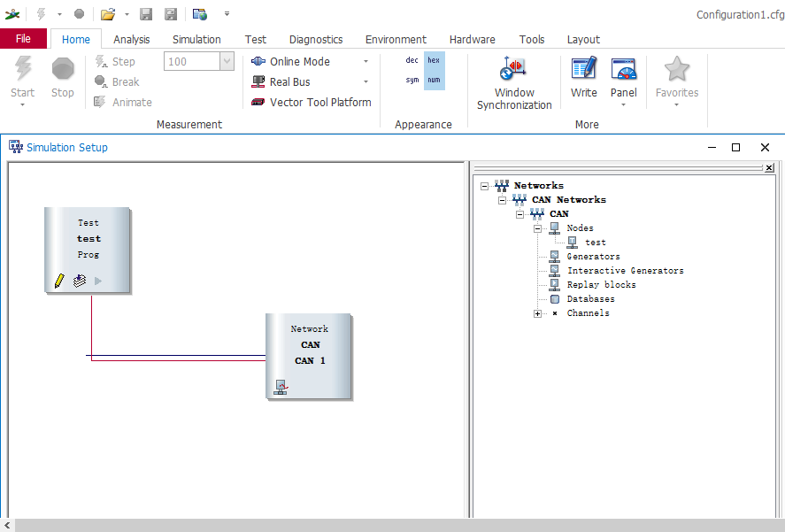Image resolution: width=785 pixels, height=532 pixels.
Task: Click the play arrow icon on test node
Action: (x=98, y=281)
